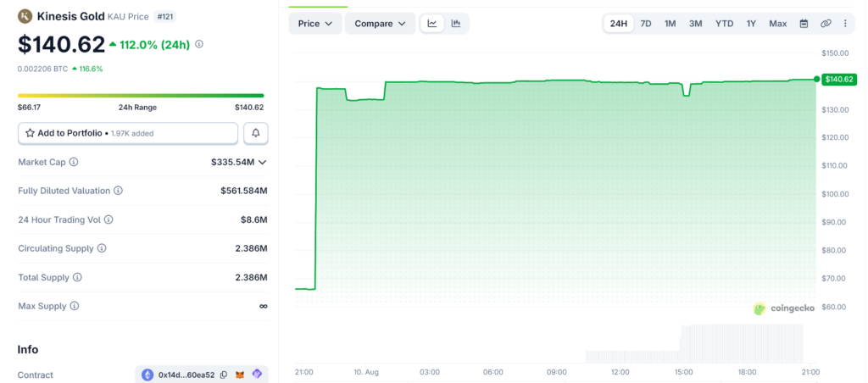Viewport: 868px width, 383px height.
Task: Expand the Market Cap chevron
Action: coord(263,162)
